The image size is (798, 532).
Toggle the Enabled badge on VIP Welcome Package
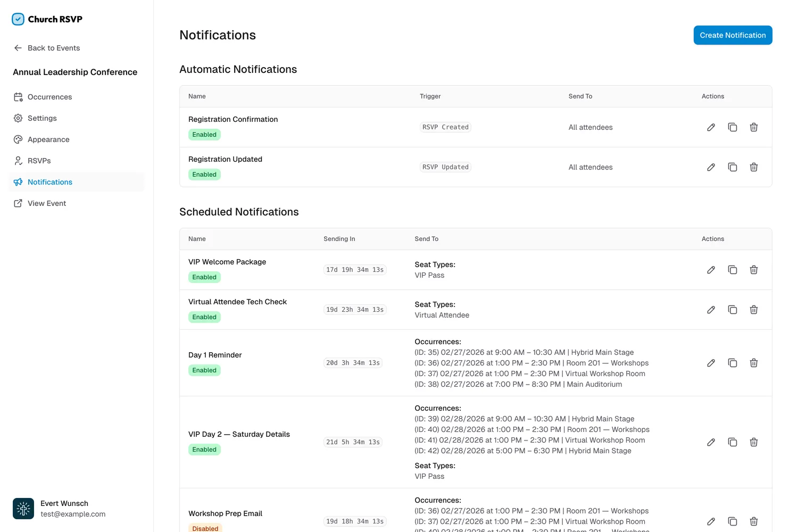(x=204, y=277)
